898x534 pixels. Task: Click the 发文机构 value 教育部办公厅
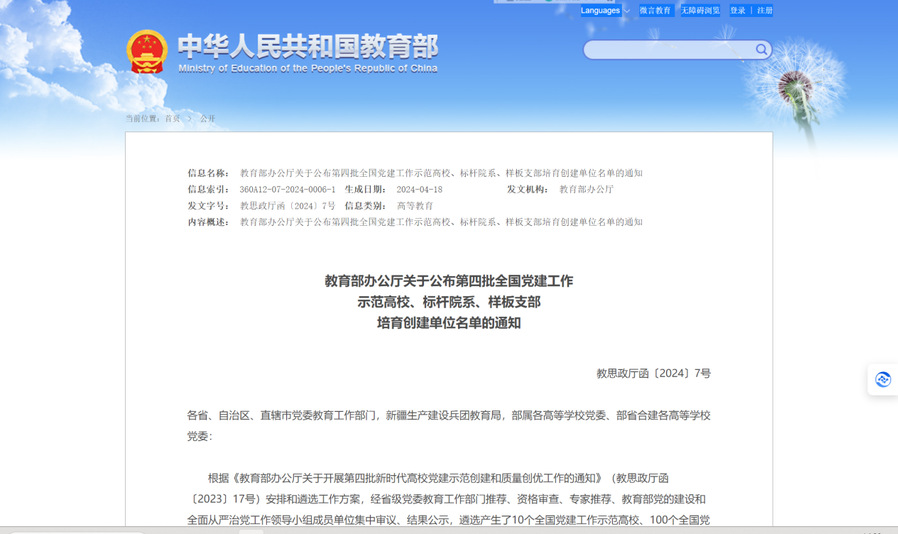[586, 189]
